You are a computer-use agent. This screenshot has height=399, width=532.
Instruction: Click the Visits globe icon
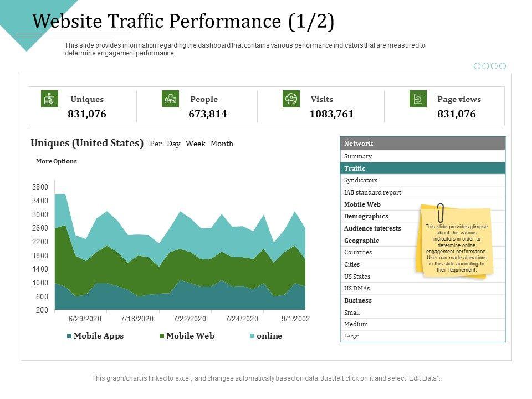(x=291, y=99)
